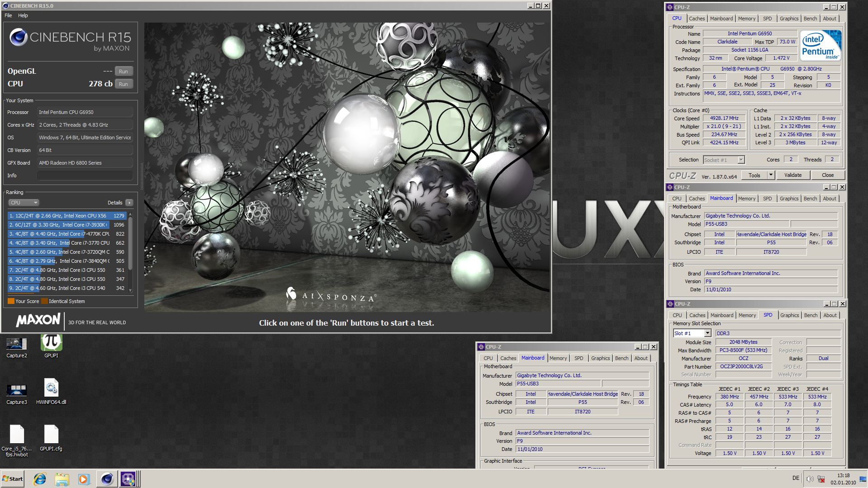Click Bus Speed value 234.67 MHz
868x488 pixels.
(x=724, y=134)
